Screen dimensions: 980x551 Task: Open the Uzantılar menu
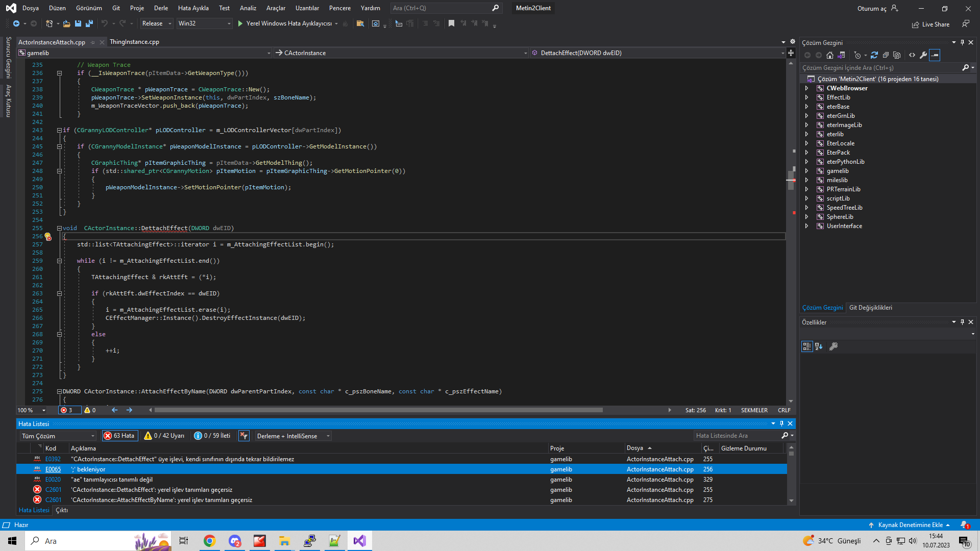coord(307,8)
